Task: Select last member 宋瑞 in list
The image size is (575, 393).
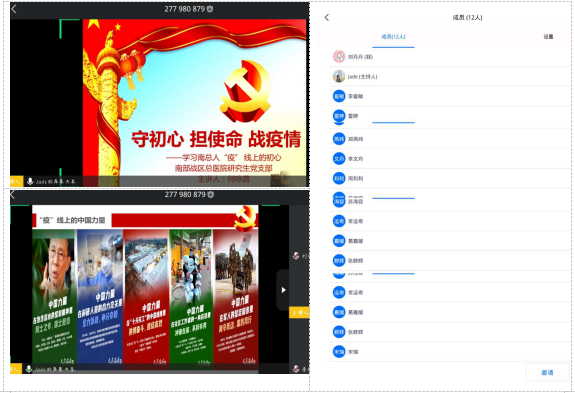Action: [450, 352]
